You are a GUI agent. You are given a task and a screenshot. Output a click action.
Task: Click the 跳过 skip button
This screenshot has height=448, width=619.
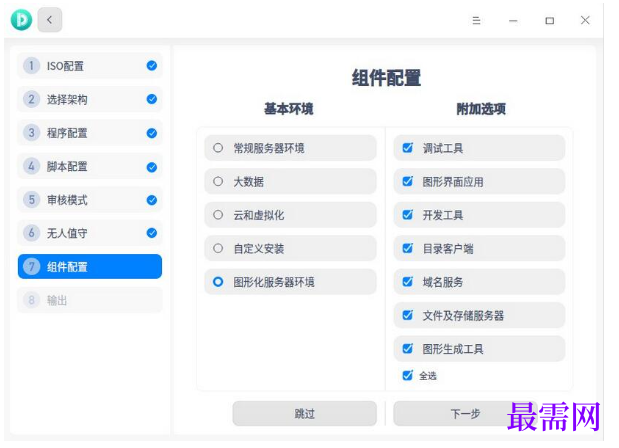pos(304,414)
